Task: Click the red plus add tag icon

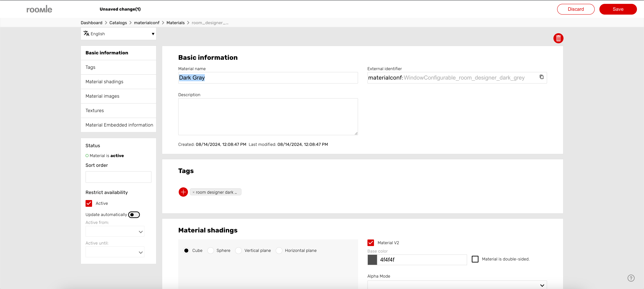Action: [183, 192]
